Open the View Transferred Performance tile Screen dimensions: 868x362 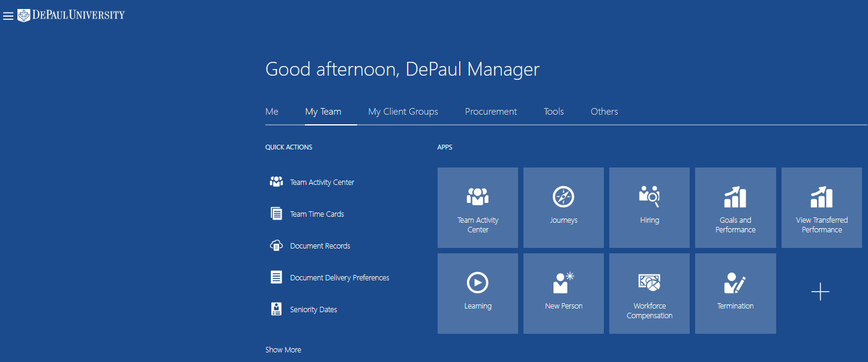(822, 208)
